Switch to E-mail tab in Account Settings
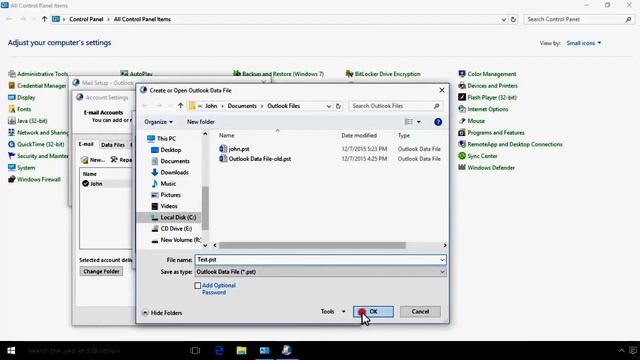Image resolution: width=640 pixels, height=360 pixels. click(x=86, y=144)
